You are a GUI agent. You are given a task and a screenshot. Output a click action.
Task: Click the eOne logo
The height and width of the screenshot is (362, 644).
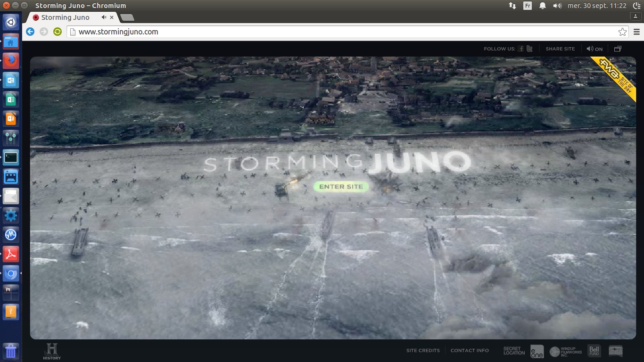pyautogui.click(x=537, y=351)
